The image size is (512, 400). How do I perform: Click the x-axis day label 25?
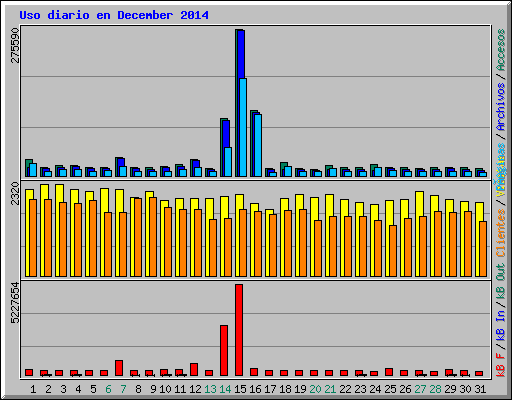pyautogui.click(x=390, y=389)
